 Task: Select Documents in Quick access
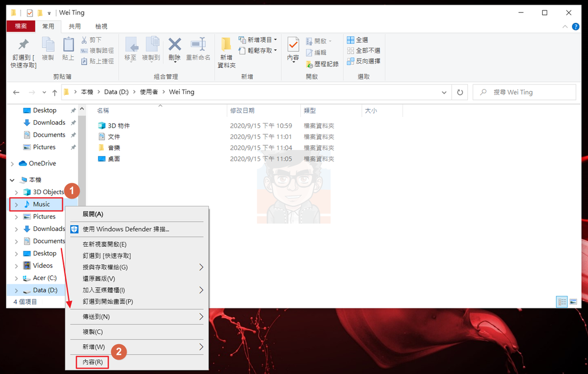49,134
